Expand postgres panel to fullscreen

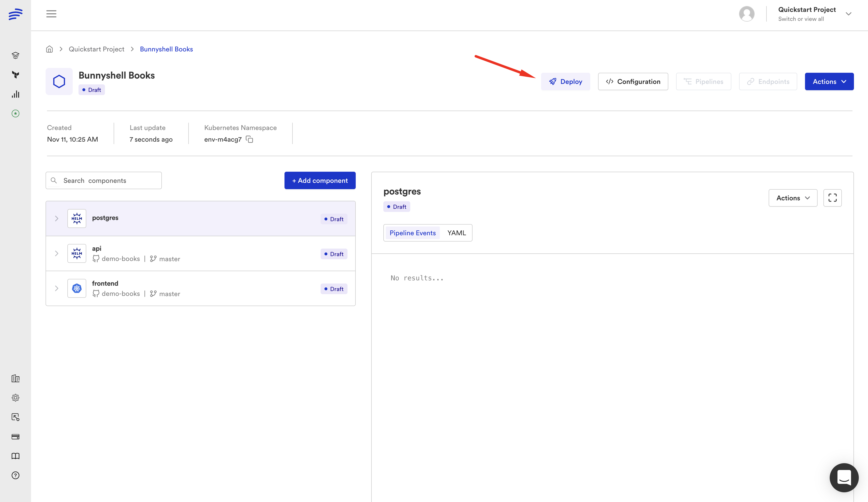832,198
